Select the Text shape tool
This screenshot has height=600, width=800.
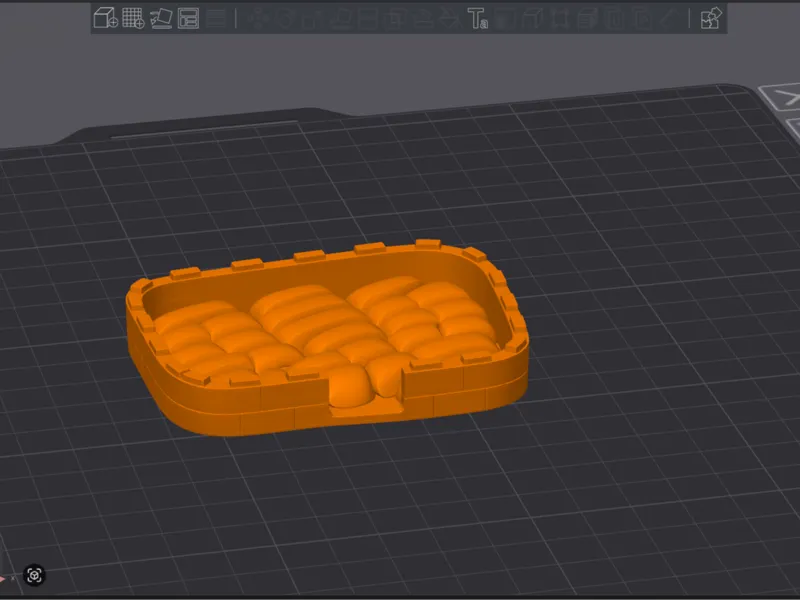coord(478,18)
